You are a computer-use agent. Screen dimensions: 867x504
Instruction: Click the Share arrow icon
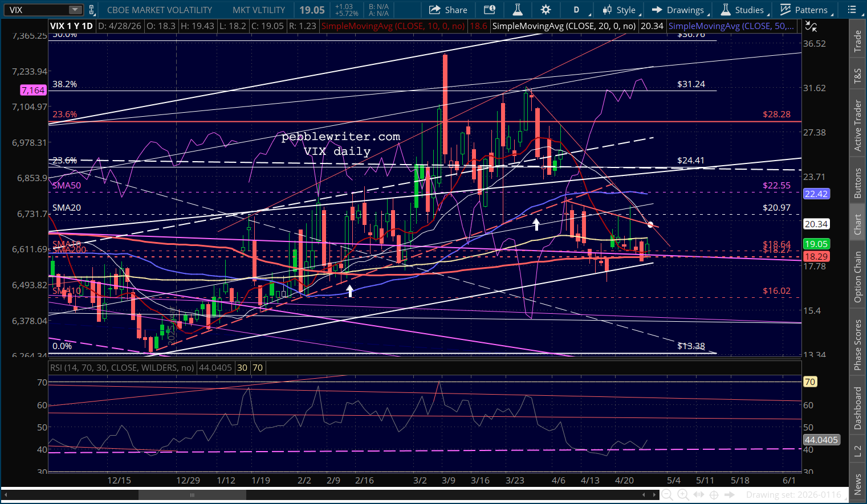[x=435, y=10]
